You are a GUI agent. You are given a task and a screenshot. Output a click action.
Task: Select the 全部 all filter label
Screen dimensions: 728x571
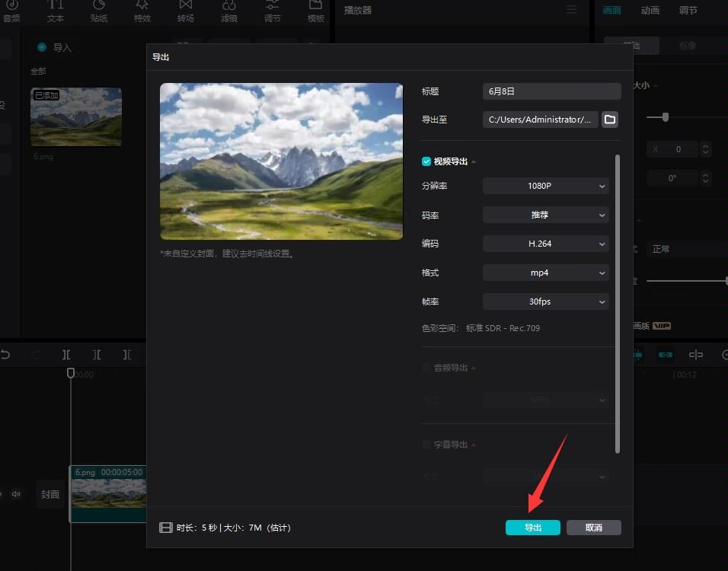[38, 71]
